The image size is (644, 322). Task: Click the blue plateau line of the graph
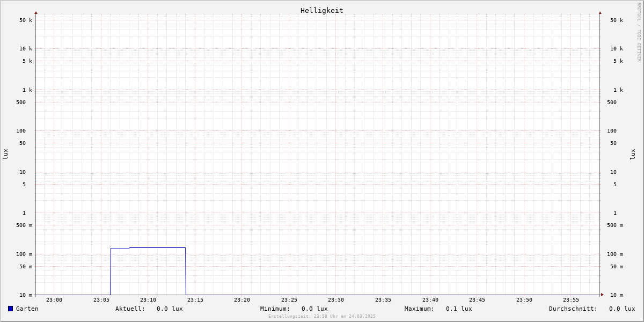tap(148, 248)
